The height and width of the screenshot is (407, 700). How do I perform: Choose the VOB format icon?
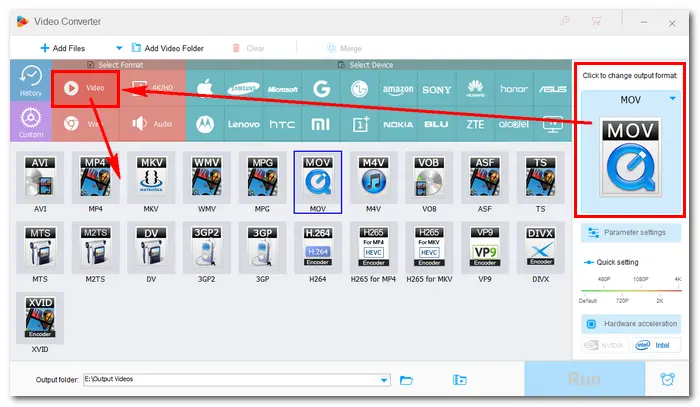429,177
